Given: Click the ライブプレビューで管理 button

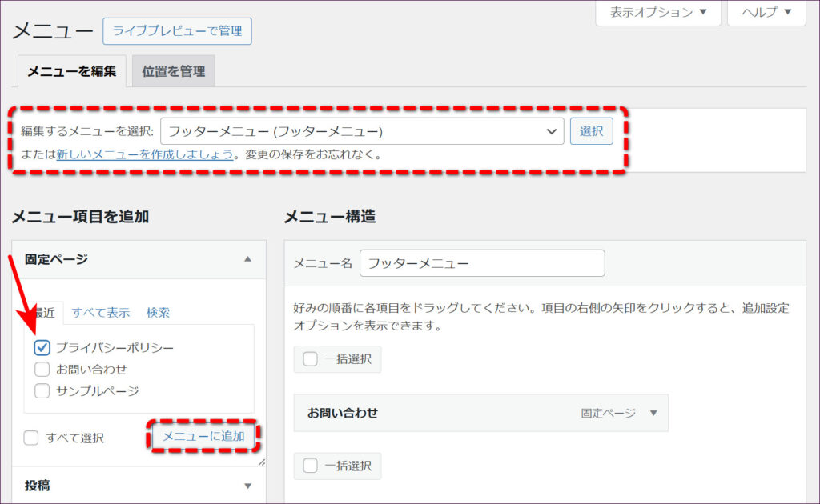Looking at the screenshot, I should tap(177, 31).
